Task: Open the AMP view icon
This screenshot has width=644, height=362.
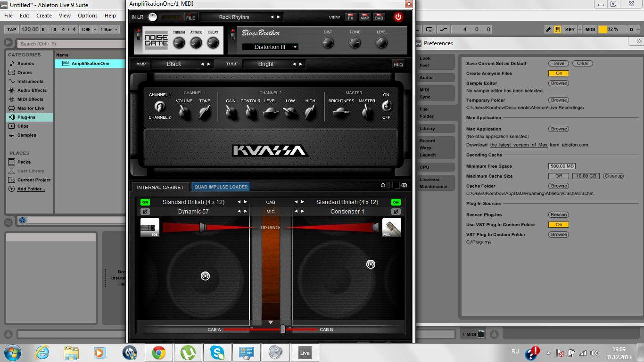Action: [364, 17]
